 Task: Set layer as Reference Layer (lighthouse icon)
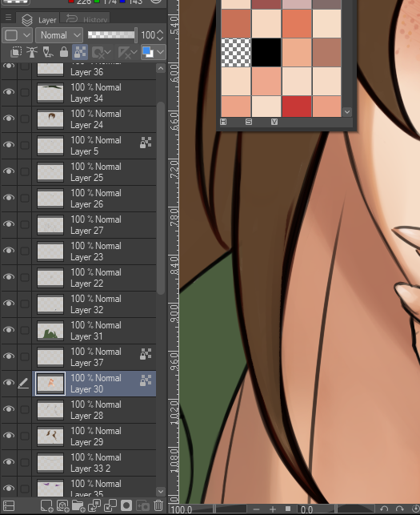pos(32,52)
